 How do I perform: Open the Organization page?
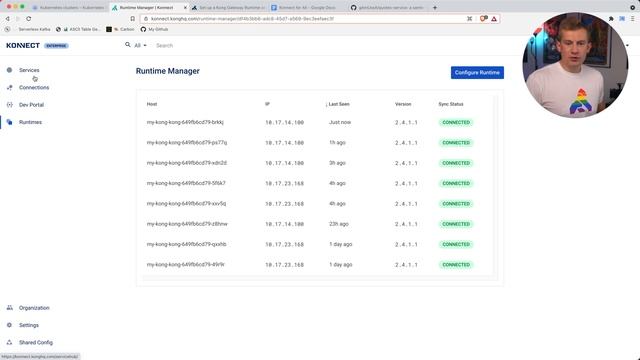point(33,308)
